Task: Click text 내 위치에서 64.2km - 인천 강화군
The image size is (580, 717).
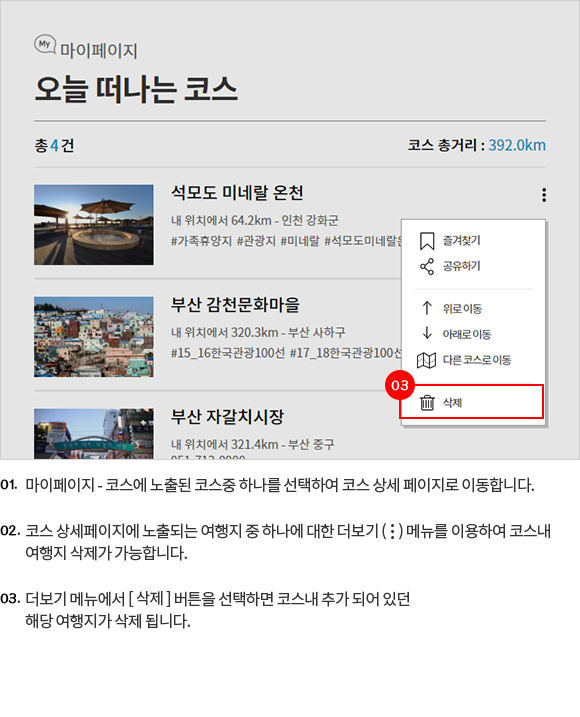Action: click(x=255, y=220)
